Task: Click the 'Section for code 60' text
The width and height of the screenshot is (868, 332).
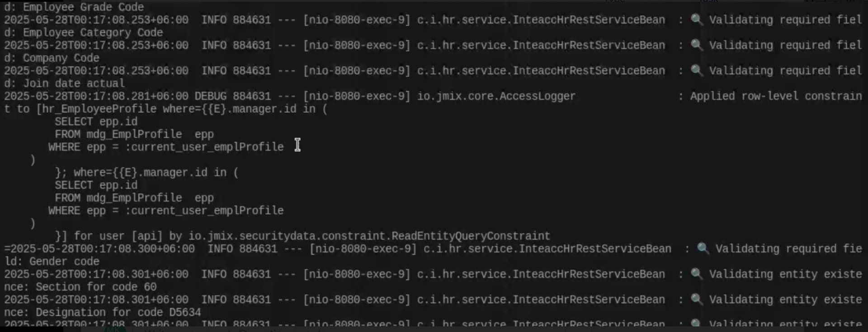Action: 96,287
